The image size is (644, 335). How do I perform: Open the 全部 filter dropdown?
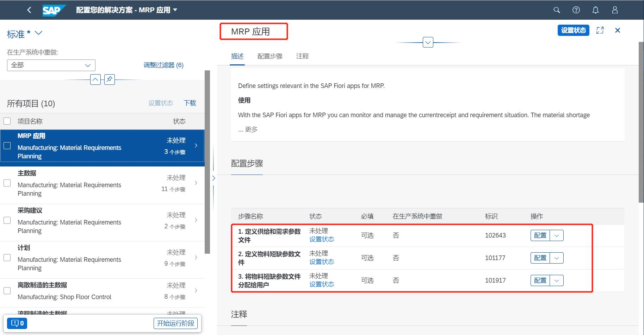pyautogui.click(x=88, y=65)
